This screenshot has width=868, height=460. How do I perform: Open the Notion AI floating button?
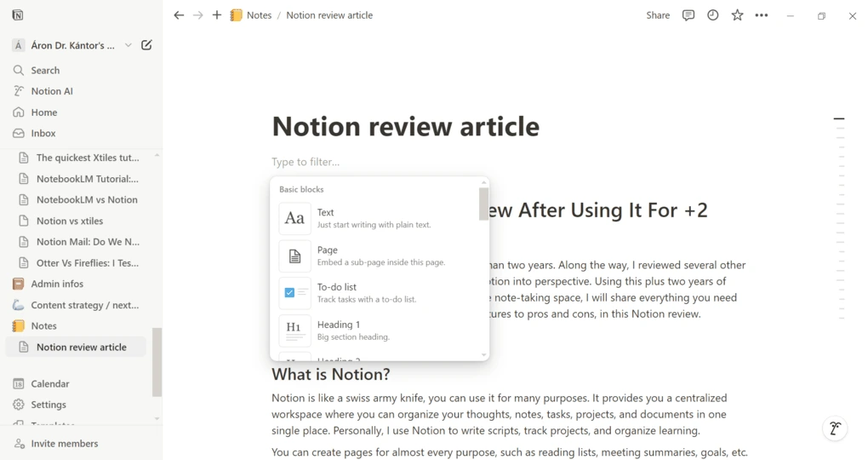pos(835,428)
